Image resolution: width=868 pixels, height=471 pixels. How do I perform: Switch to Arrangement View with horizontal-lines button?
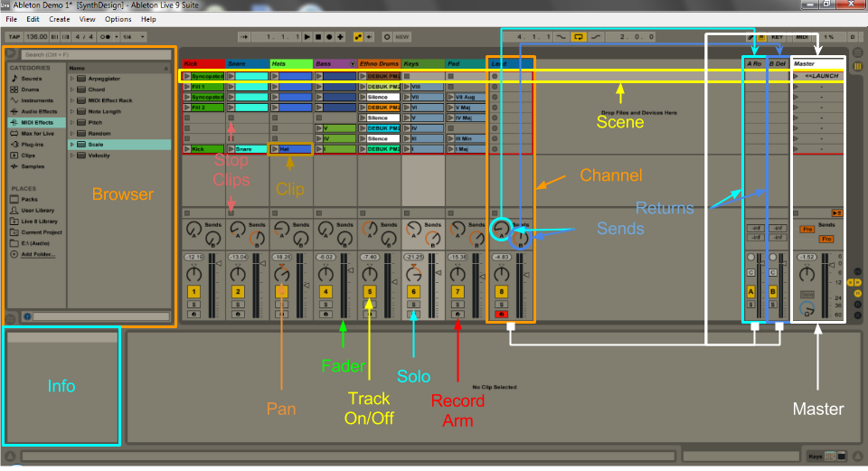[857, 52]
